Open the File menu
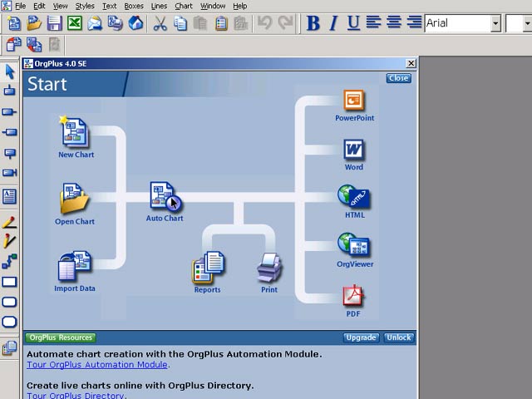This screenshot has height=399, width=532. click(x=20, y=6)
